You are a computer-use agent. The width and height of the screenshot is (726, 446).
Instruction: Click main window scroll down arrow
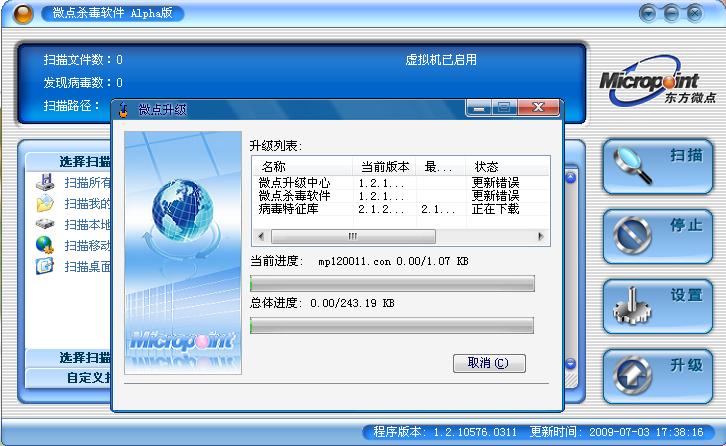point(571,364)
